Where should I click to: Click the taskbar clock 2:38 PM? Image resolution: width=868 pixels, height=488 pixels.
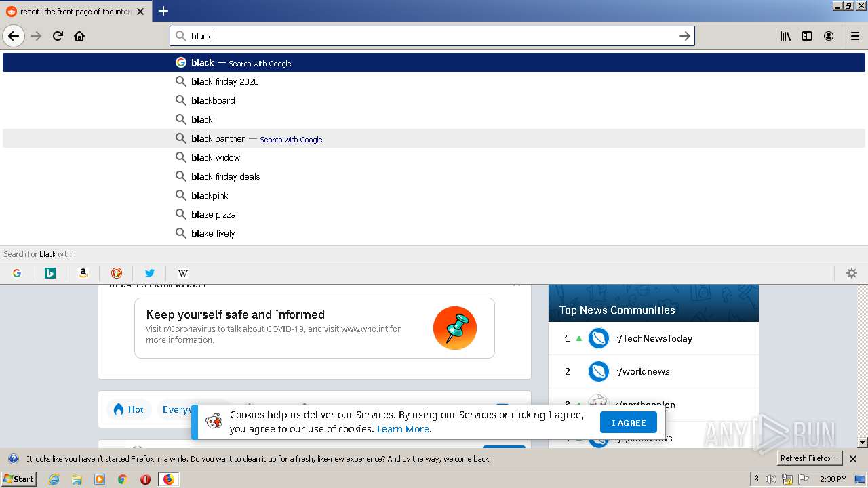coord(833,479)
